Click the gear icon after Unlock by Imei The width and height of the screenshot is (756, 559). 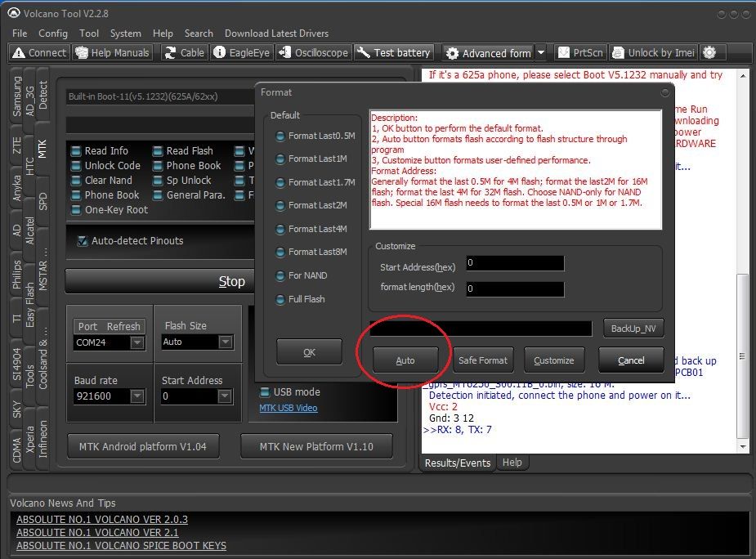[709, 52]
